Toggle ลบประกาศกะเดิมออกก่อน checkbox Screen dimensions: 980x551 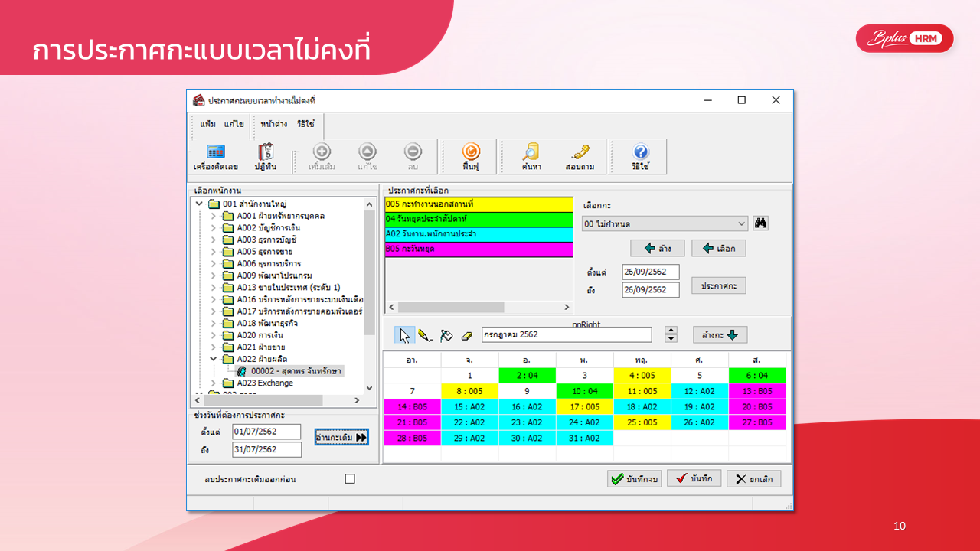350,479
